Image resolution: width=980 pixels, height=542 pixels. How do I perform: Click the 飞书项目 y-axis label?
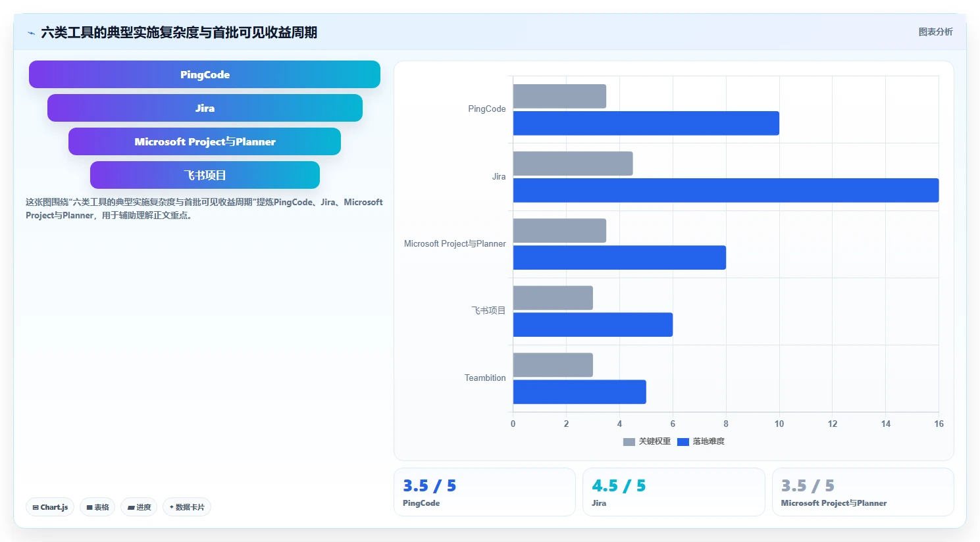(x=488, y=310)
